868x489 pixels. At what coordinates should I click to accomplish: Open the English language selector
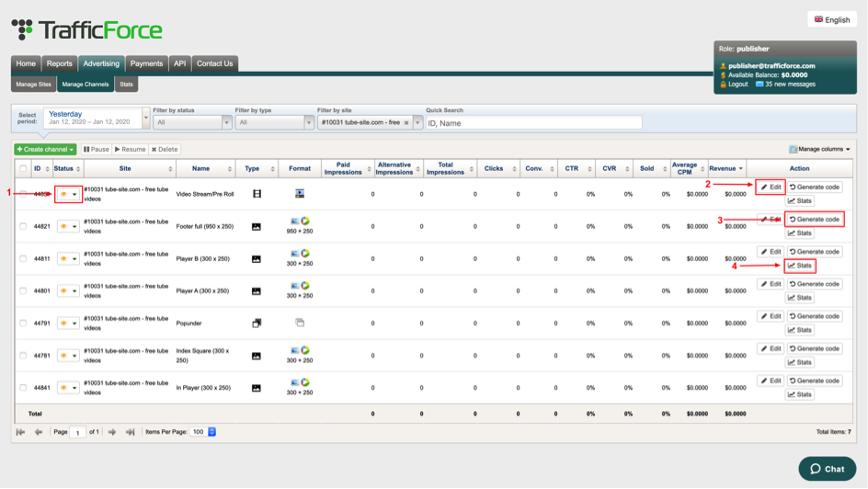pos(832,19)
